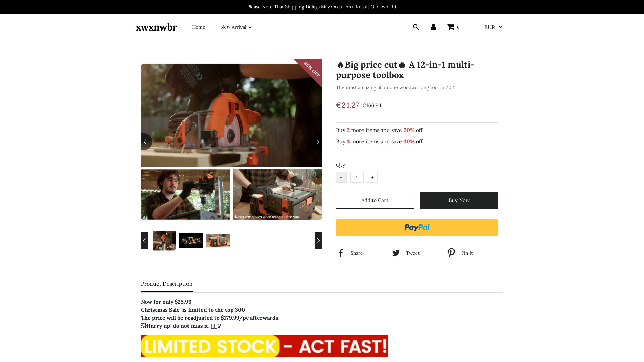Pin it using the Pinterest icon

click(451, 253)
